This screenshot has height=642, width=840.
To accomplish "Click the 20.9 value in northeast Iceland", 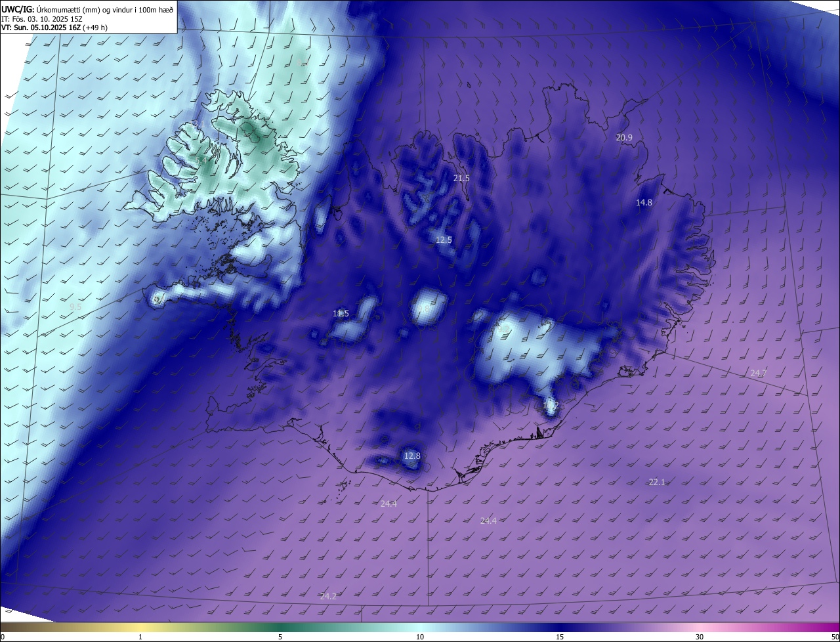I will (x=624, y=138).
